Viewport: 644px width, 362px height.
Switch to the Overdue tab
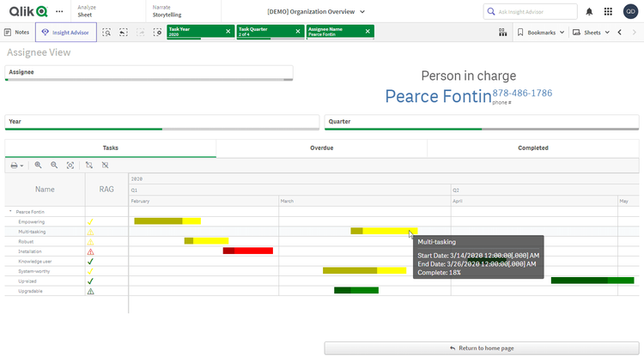(321, 148)
